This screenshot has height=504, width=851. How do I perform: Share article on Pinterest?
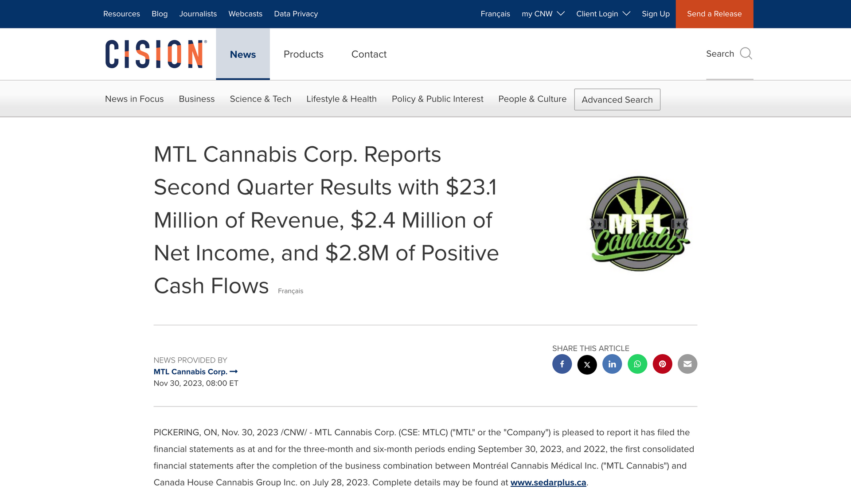point(662,364)
